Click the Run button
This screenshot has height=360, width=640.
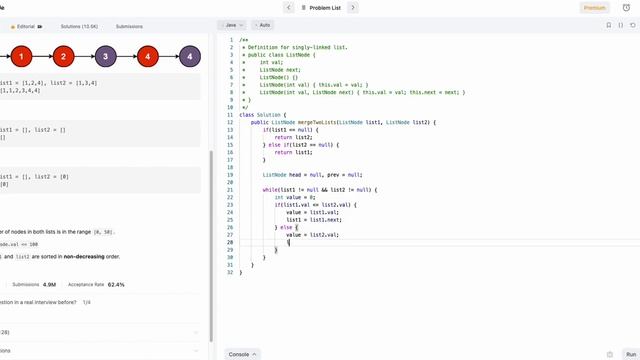click(631, 354)
